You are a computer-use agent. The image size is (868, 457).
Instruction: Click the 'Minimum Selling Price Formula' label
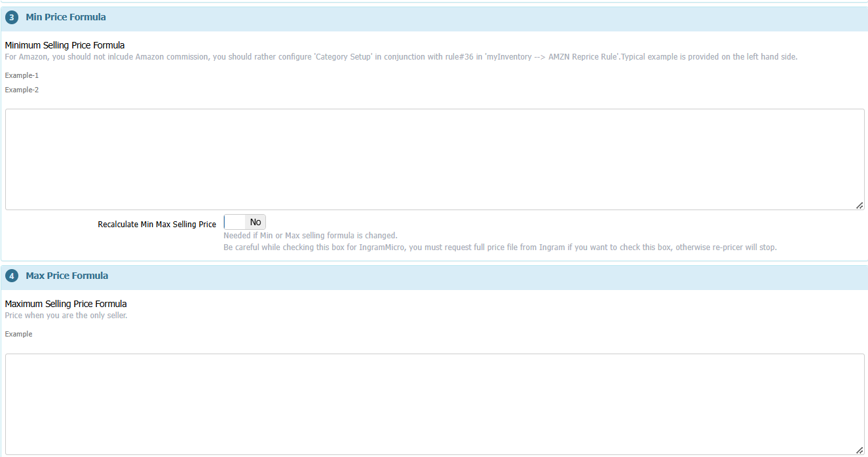click(x=64, y=45)
